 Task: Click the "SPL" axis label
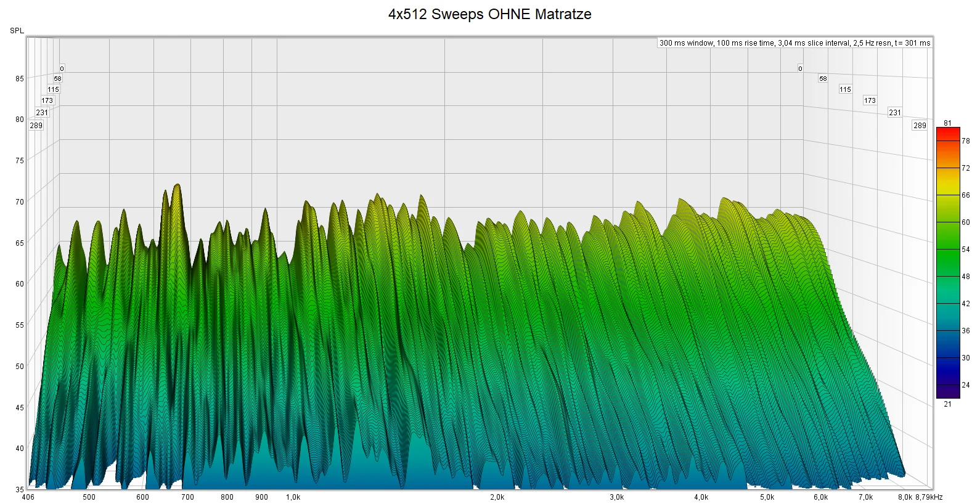tap(17, 31)
